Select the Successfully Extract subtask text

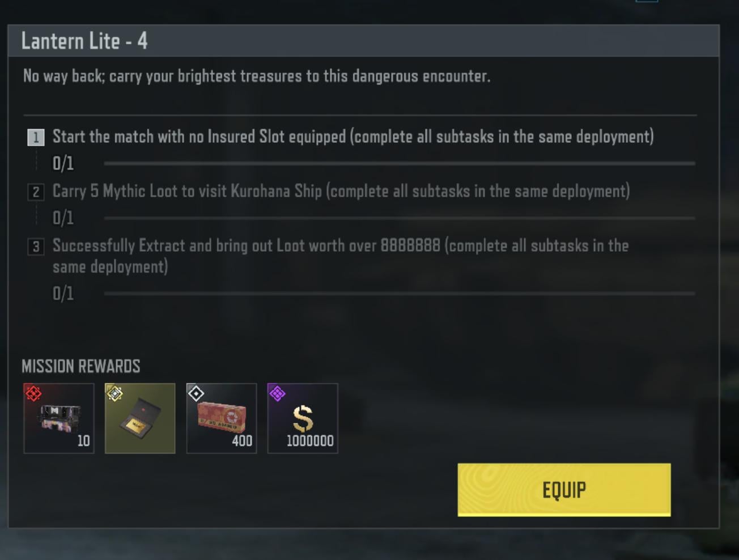(341, 256)
